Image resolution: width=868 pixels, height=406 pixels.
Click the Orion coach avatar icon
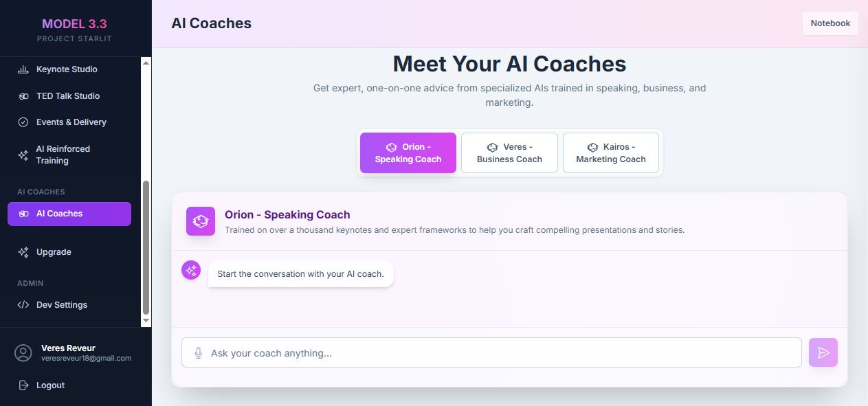click(201, 221)
